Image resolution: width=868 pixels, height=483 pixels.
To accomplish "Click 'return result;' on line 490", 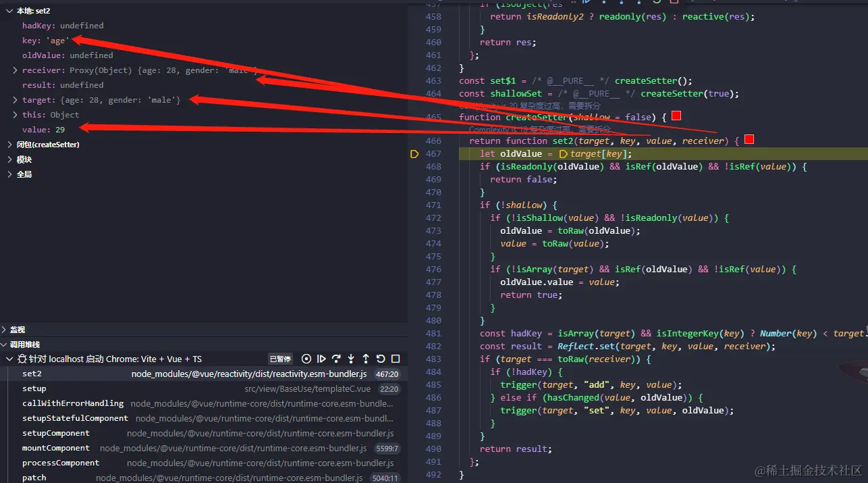I will (x=516, y=449).
